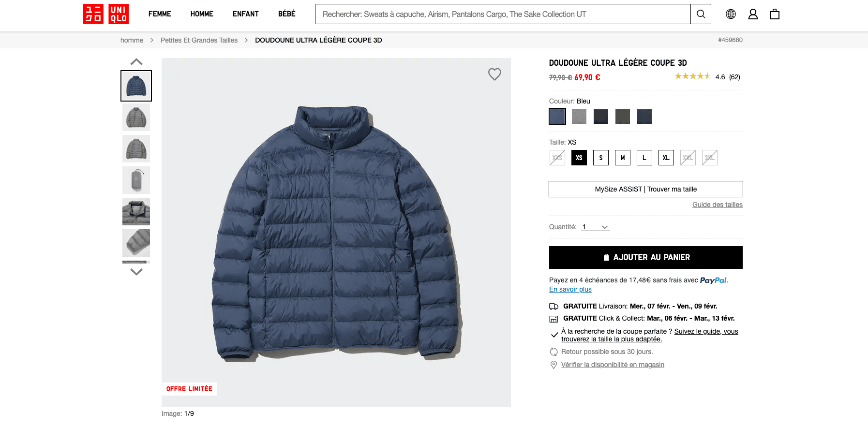The image size is (868, 441).
Task: View the packed pouch thumbnail
Action: 136,180
